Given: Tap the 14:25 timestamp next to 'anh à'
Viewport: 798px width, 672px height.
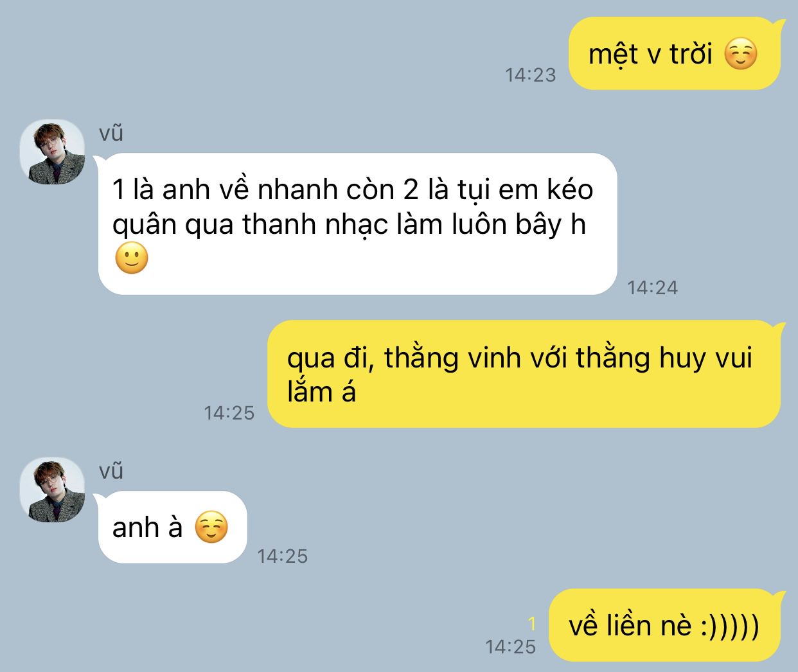Looking at the screenshot, I should 283,556.
